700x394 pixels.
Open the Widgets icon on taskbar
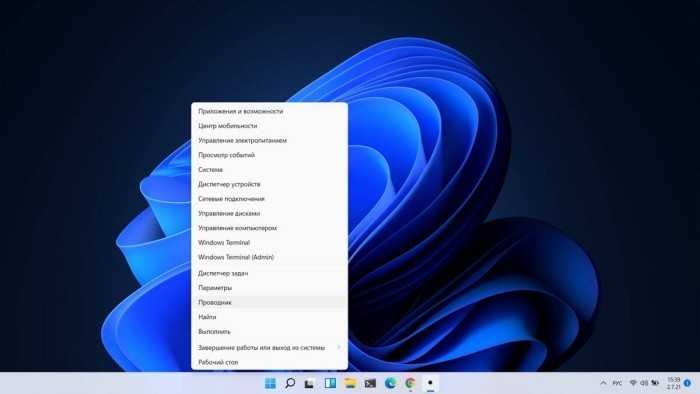tap(330, 383)
